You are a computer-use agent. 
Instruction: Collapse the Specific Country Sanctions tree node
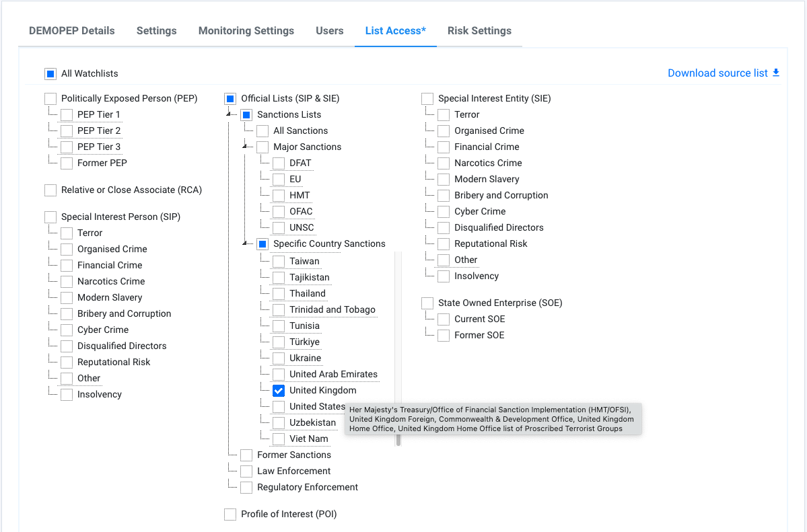click(246, 243)
